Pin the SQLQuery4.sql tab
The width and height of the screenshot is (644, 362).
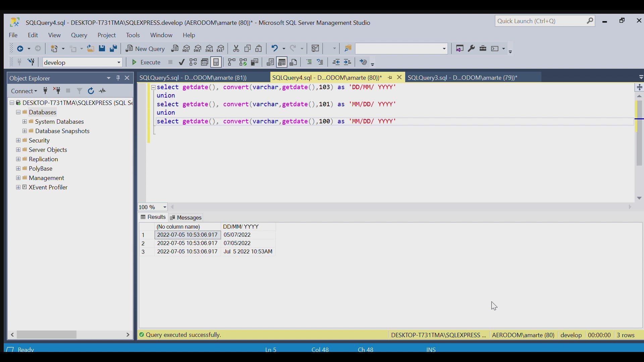click(390, 77)
